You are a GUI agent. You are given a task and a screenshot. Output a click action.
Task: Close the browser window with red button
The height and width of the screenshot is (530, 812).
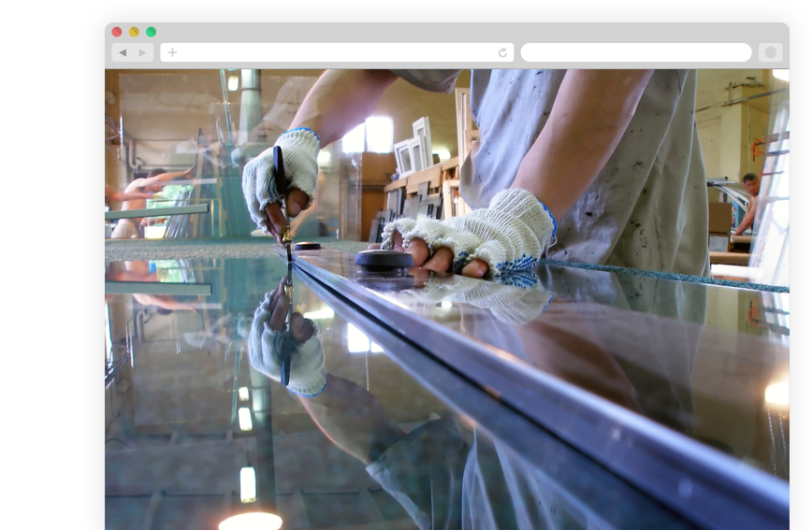pyautogui.click(x=117, y=32)
